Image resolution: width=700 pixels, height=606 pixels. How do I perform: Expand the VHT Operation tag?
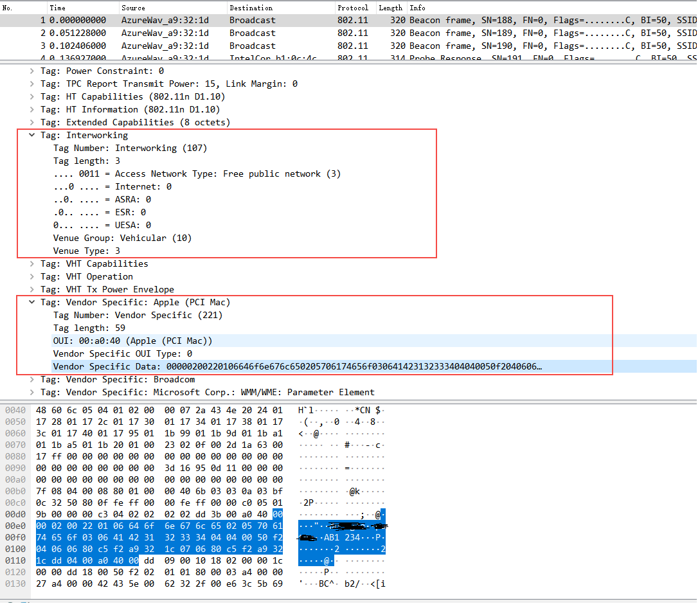pos(30,276)
